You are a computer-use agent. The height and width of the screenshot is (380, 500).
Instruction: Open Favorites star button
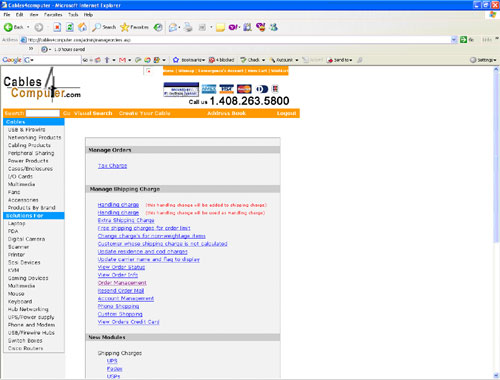click(x=134, y=27)
